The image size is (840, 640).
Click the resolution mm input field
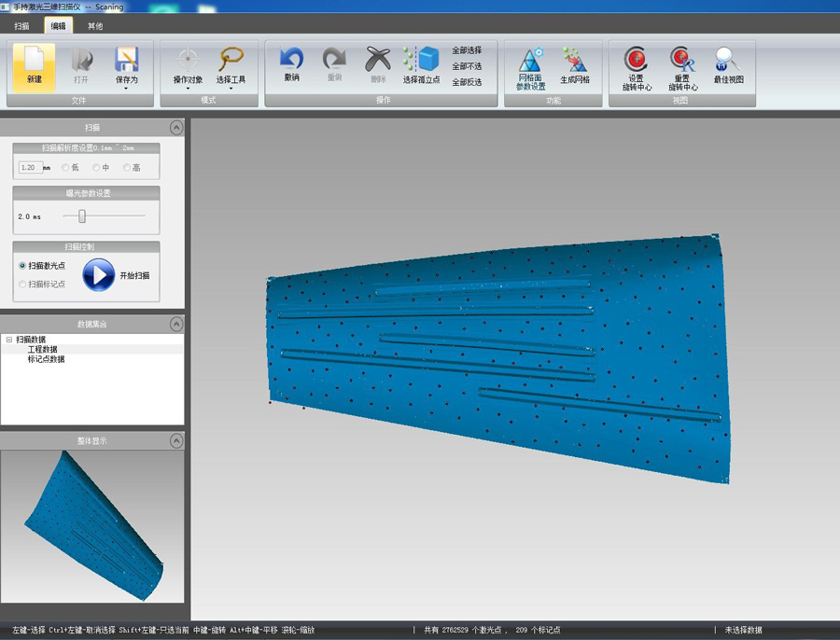pos(30,168)
